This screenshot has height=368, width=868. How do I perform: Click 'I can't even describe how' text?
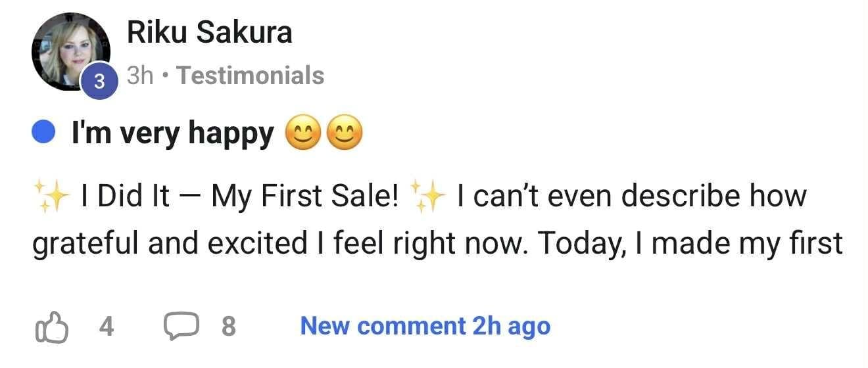(631, 196)
